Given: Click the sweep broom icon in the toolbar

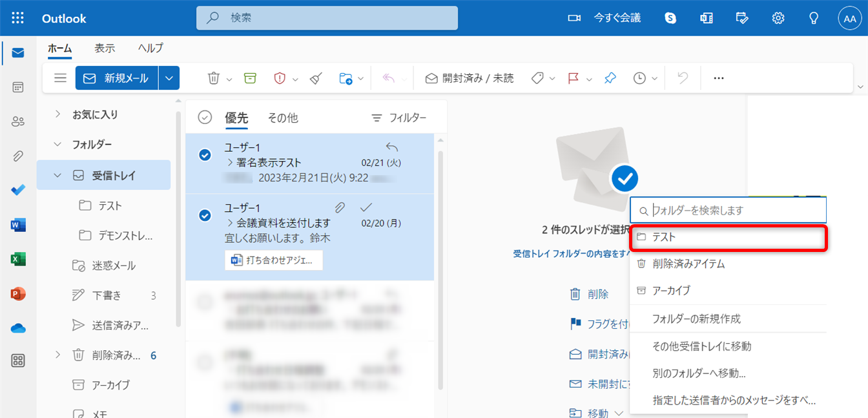Looking at the screenshot, I should [x=315, y=78].
